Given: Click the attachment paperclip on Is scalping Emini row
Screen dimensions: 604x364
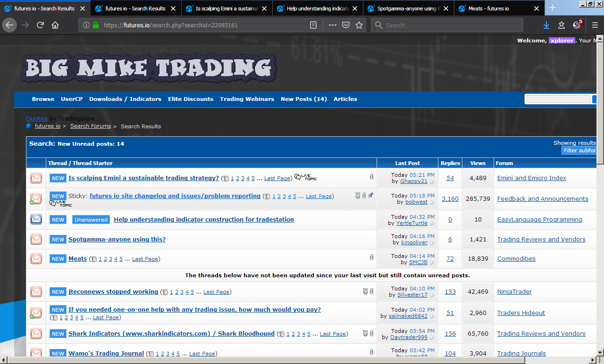Looking at the screenshot, I should [371, 177].
